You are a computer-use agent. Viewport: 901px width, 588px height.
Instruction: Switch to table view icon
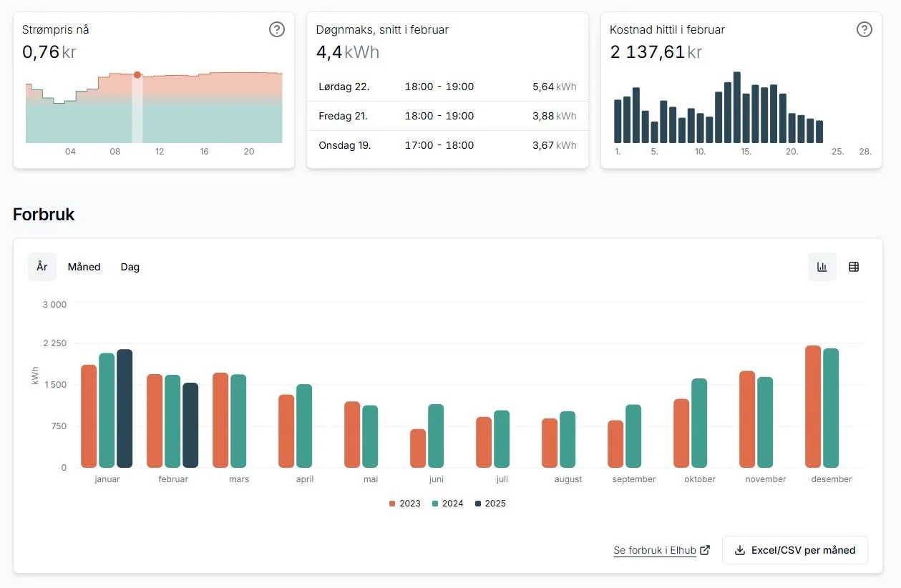pyautogui.click(x=854, y=267)
